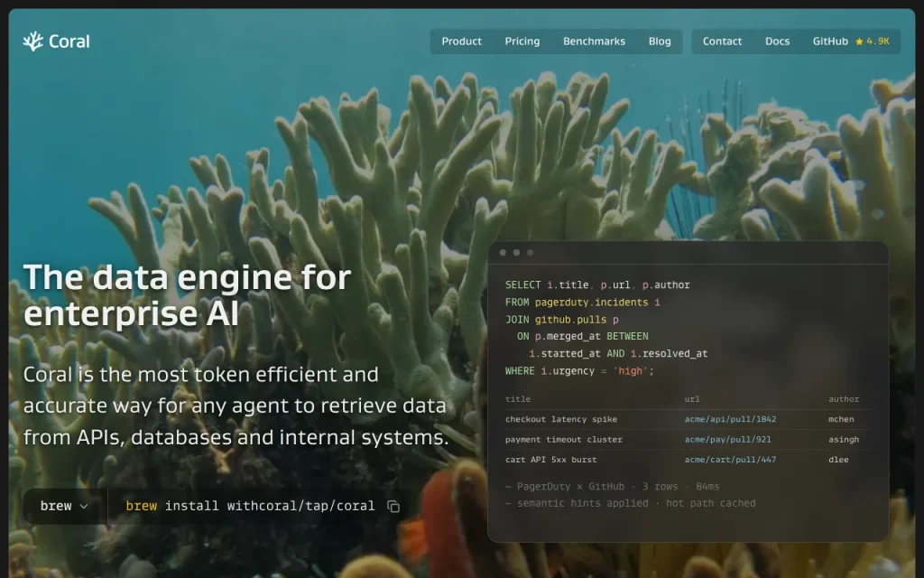Click the 'url' column header
The height and width of the screenshot is (578, 924).
(692, 399)
